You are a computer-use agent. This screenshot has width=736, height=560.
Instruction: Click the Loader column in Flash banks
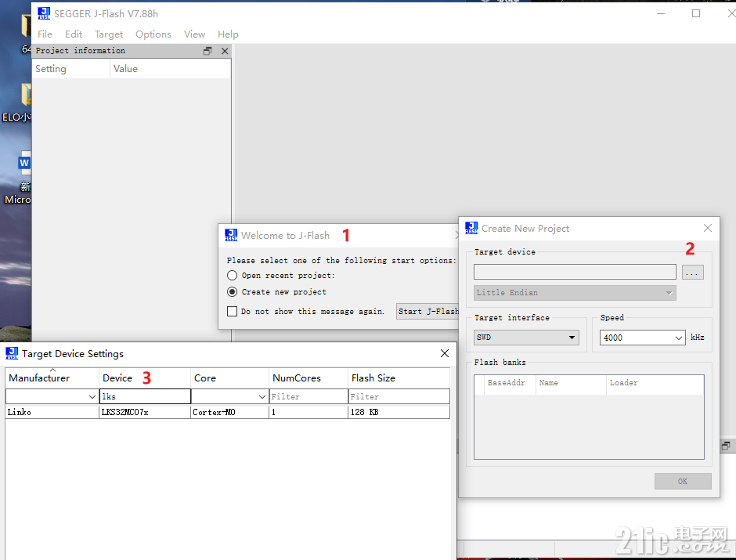pyautogui.click(x=655, y=383)
